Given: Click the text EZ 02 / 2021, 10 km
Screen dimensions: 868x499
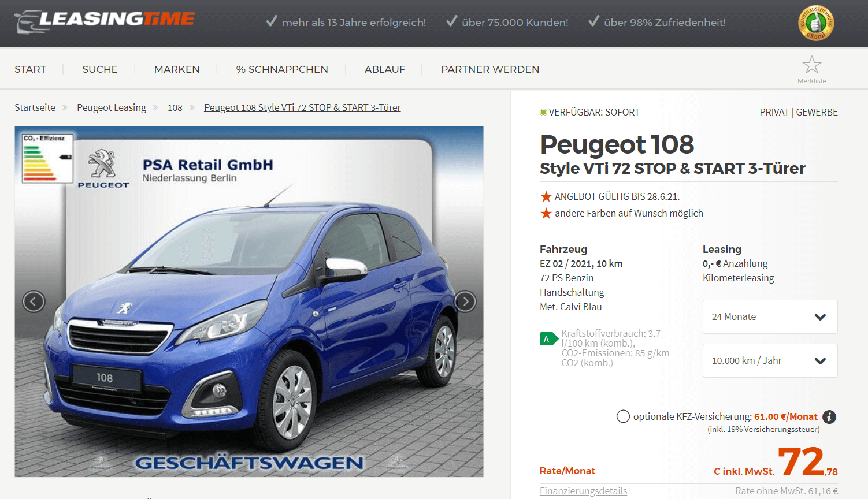Looking at the screenshot, I should [581, 263].
